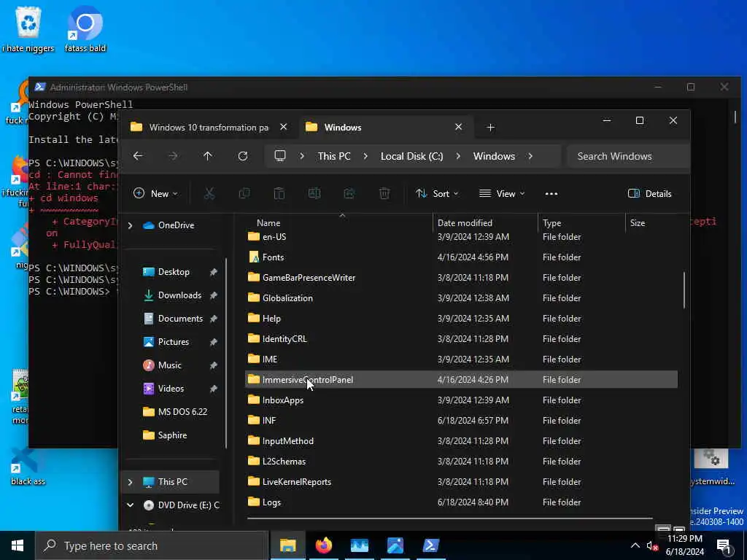Click Local Disk (C:) breadcrumb
The height and width of the screenshot is (560, 747).
point(411,156)
